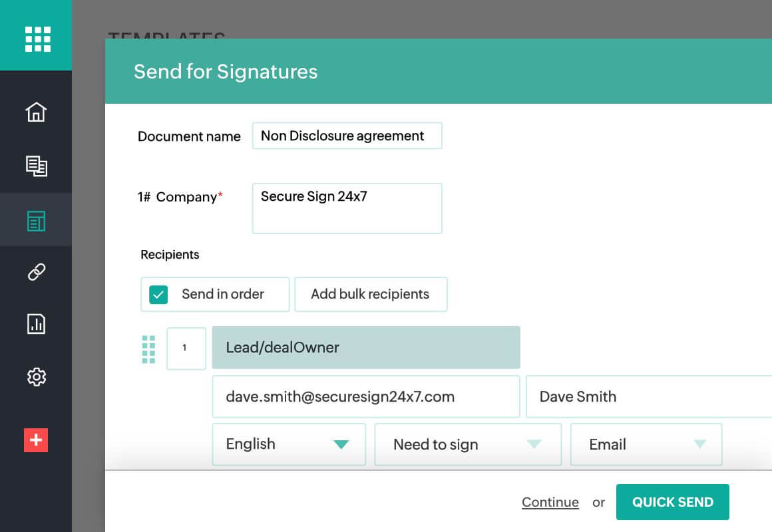
Task: Click Add bulk recipients
Action: point(371,294)
